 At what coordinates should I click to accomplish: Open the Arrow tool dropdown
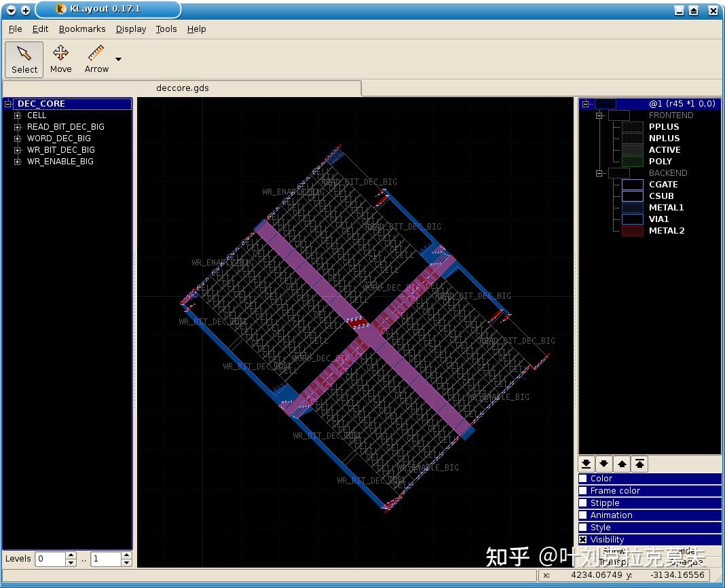tap(117, 60)
